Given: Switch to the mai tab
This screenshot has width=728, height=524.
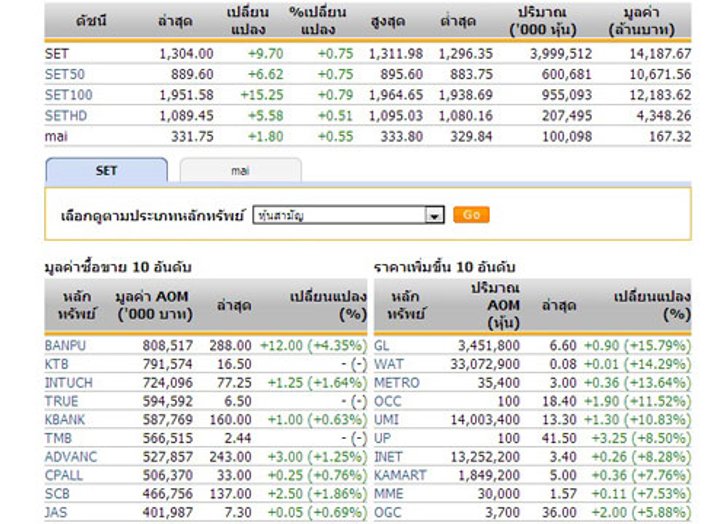Looking at the screenshot, I should coord(240,170).
